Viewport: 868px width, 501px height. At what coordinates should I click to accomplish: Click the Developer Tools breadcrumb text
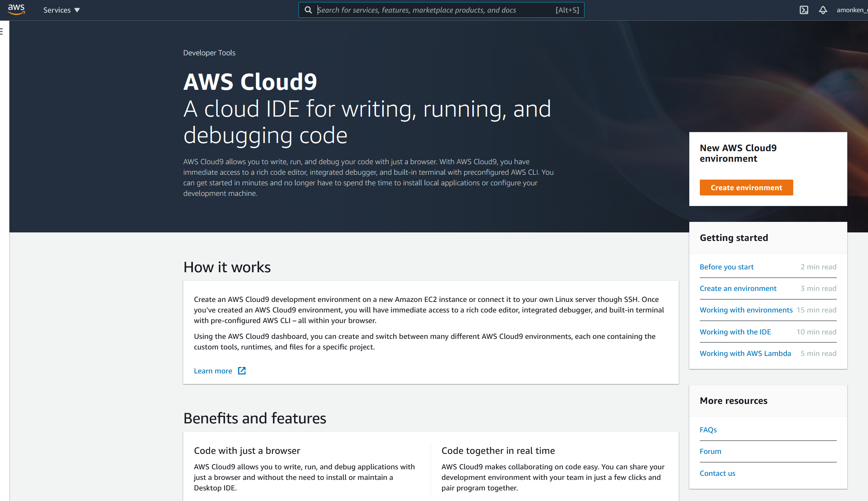coord(209,53)
